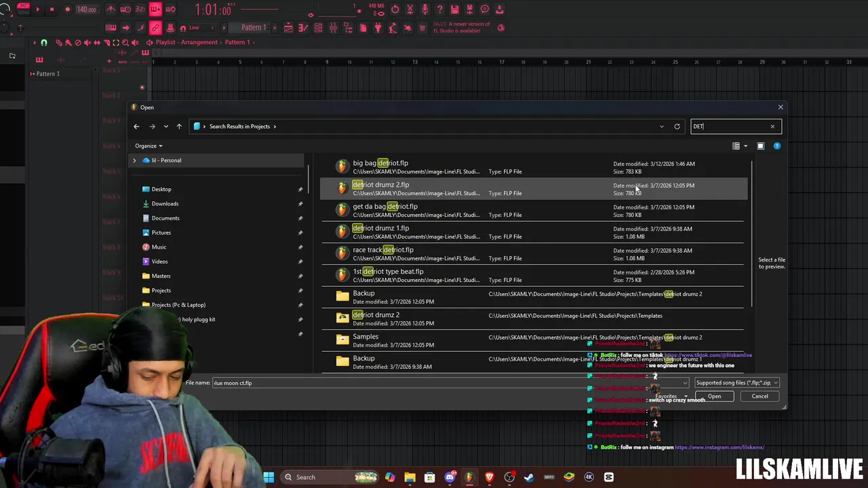
Task: Click the blue help icon in dialog
Action: (777, 146)
